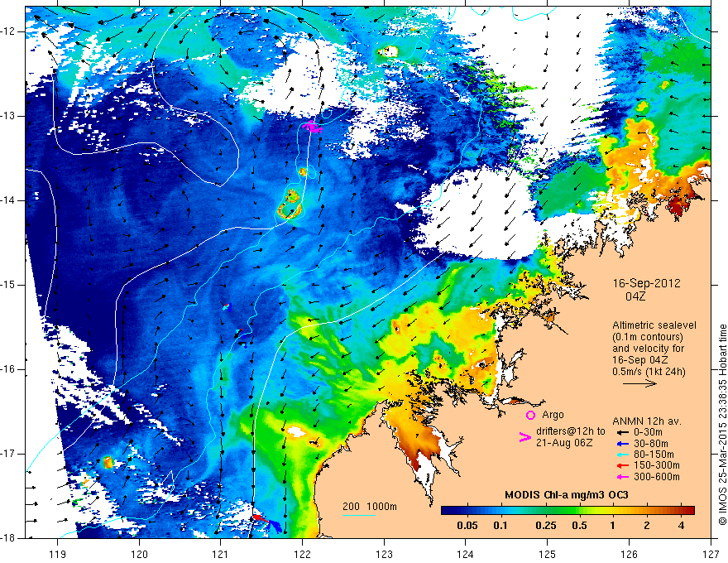Select the cyan 80-150m arrow symbol
Image resolution: width=728 pixels, height=563 pixels.
(x=623, y=455)
